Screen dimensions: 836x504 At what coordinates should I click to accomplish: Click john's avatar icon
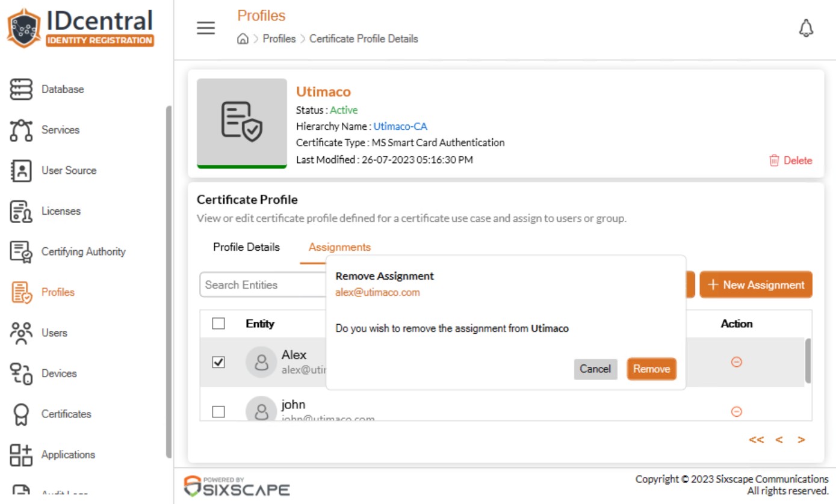click(x=261, y=410)
